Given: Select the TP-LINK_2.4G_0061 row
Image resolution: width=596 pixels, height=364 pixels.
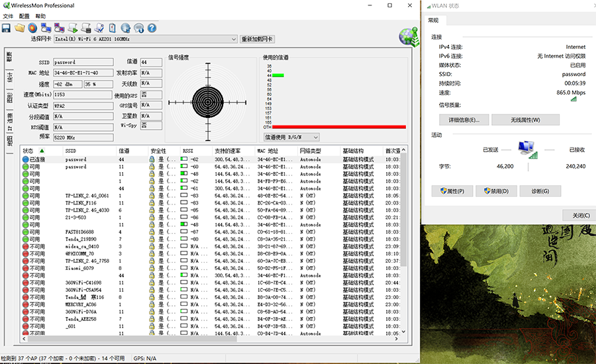Looking at the screenshot, I should 211,196.
